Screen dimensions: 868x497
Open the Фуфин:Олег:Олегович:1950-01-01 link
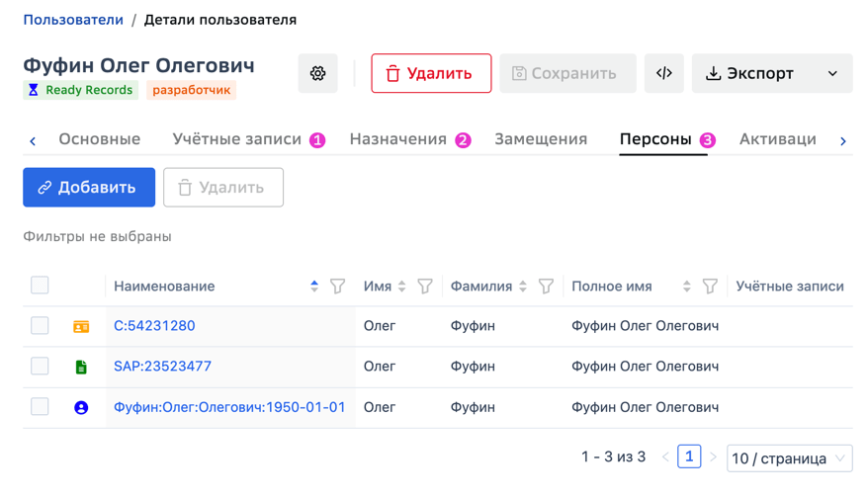(x=229, y=407)
